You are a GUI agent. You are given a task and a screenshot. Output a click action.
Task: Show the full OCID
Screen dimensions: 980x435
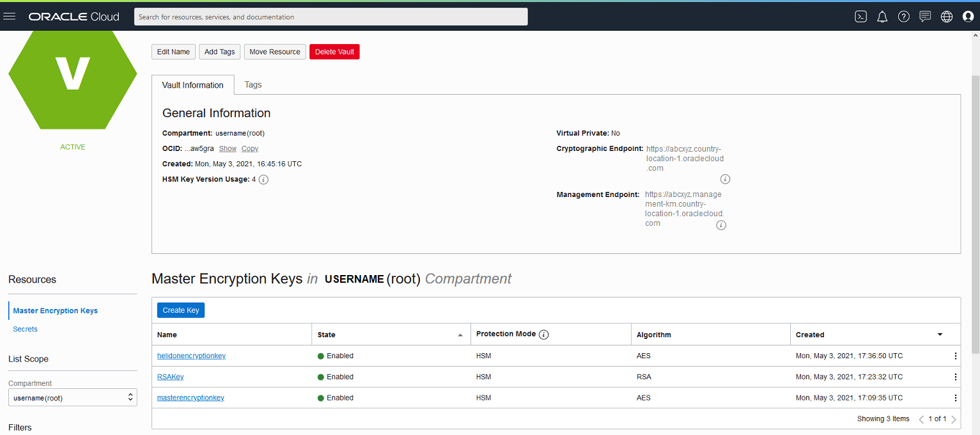point(228,148)
